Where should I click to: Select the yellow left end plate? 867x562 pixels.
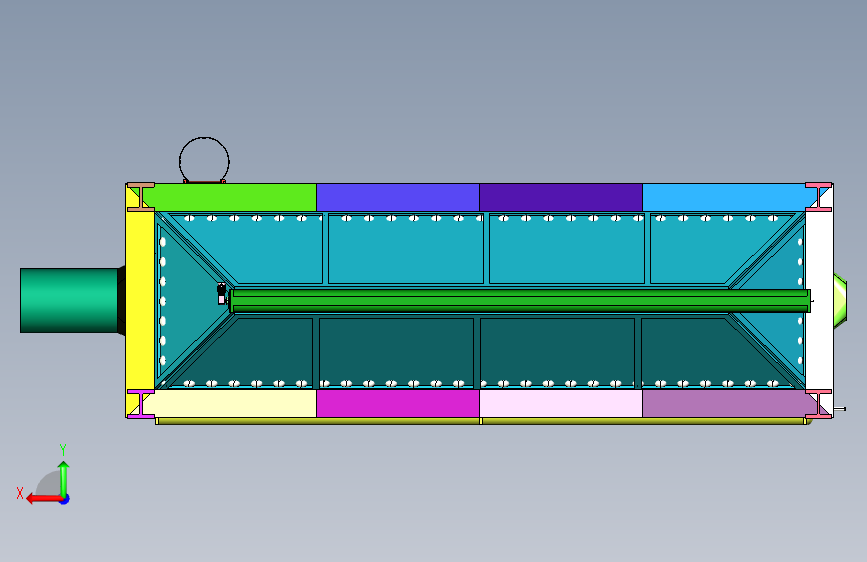click(140, 300)
